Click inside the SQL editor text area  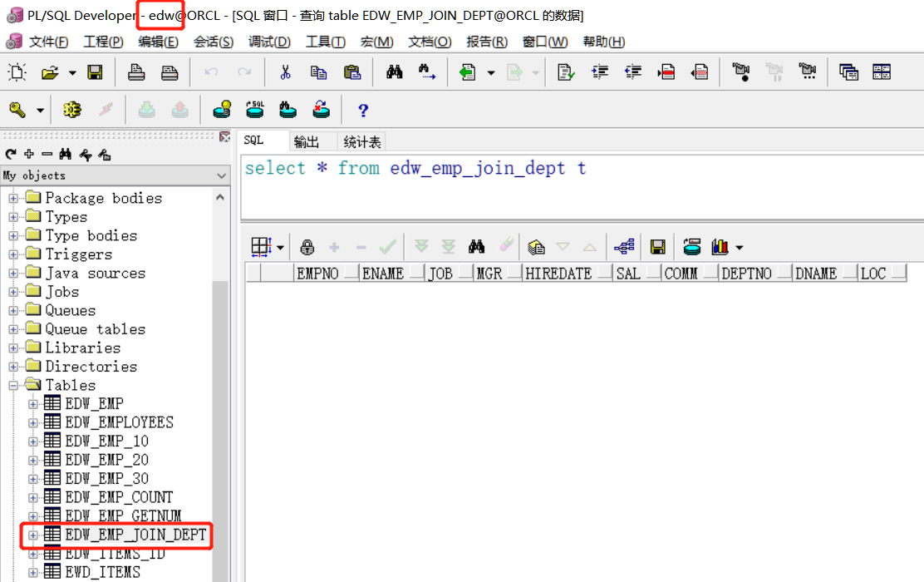coord(582,188)
